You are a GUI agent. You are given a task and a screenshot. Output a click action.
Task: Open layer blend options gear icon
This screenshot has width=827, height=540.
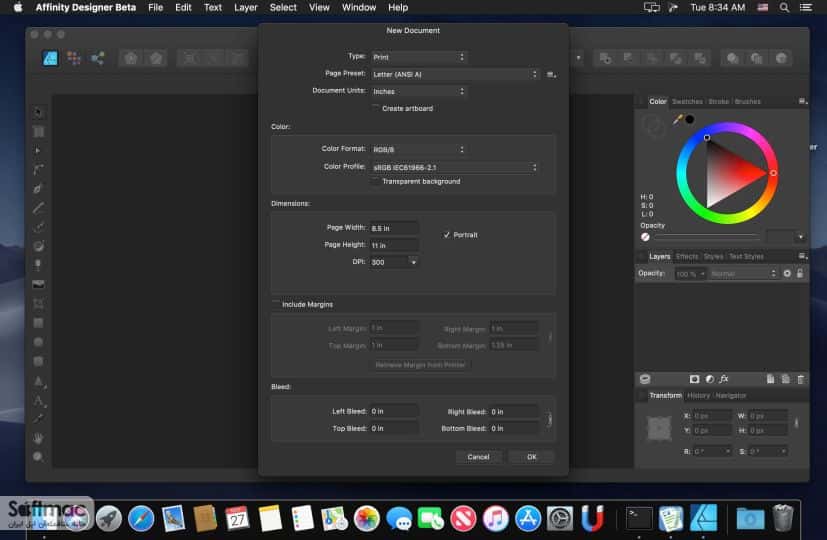pyautogui.click(x=787, y=273)
